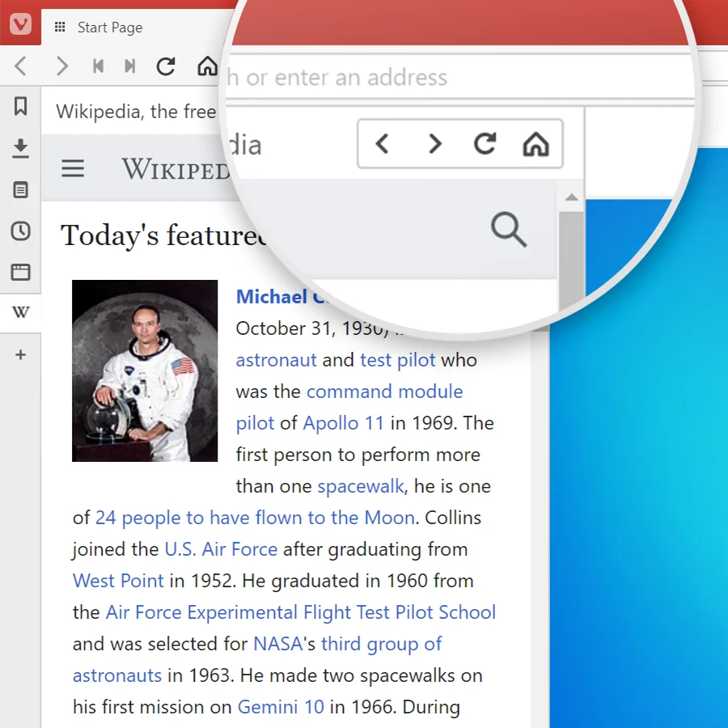
Task: Show the Notes panel in the sidebar
Action: 21,190
